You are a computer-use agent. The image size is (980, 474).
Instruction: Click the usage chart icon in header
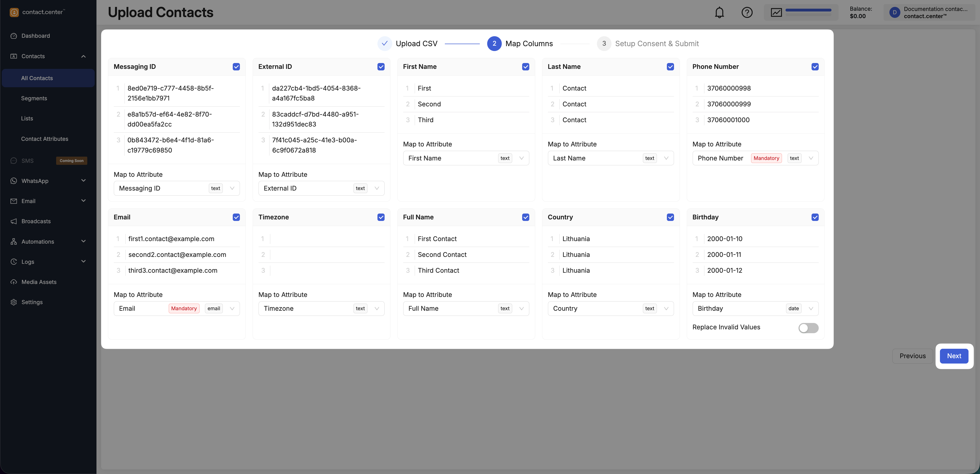[776, 13]
